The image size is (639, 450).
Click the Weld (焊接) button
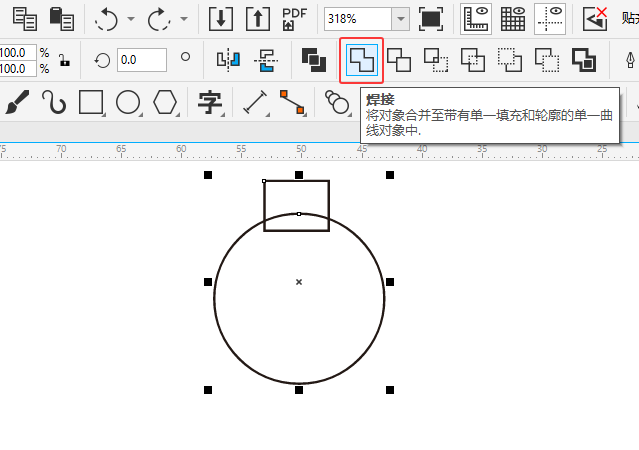[361, 60]
